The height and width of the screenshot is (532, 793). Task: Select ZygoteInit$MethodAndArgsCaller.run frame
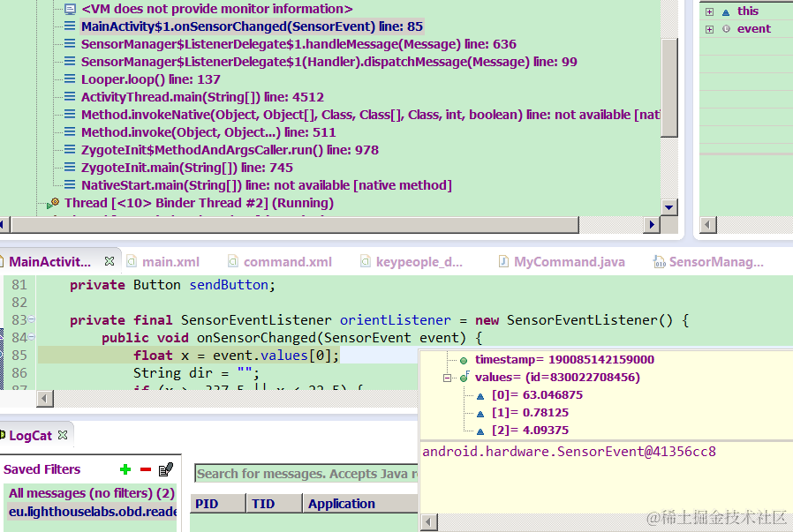click(230, 150)
